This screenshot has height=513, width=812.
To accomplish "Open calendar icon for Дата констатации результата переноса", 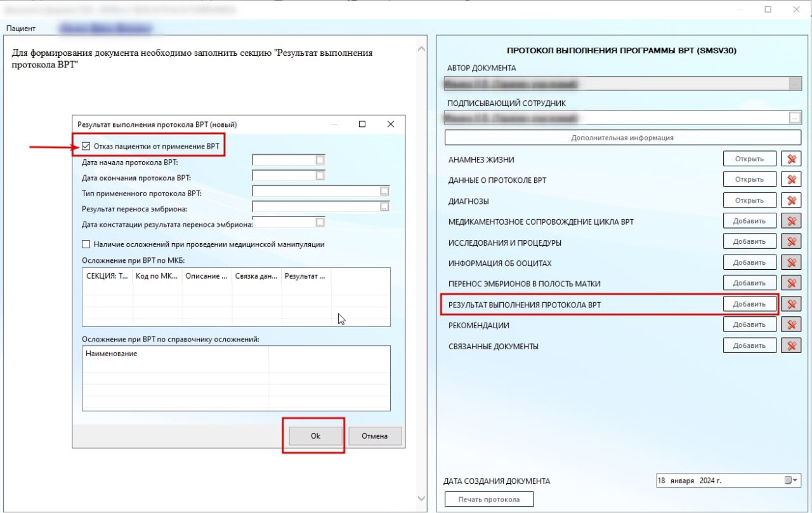I will coord(320,222).
